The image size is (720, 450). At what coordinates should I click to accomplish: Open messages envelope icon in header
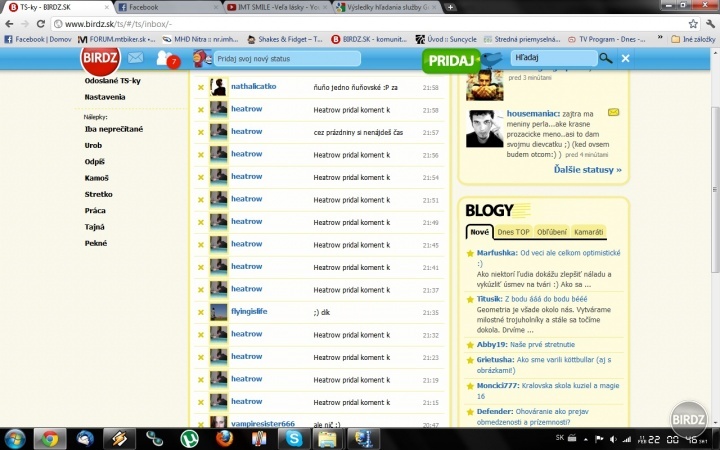pyautogui.click(x=135, y=58)
